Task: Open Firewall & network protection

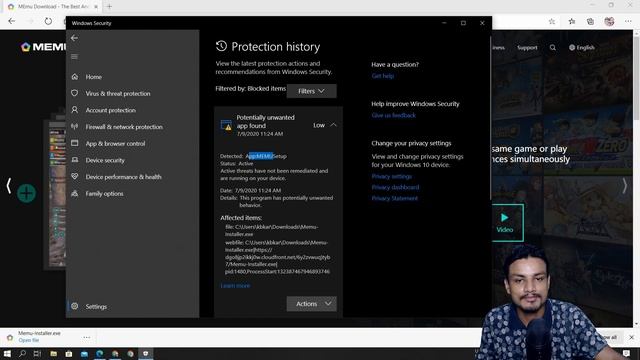Action: [124, 127]
